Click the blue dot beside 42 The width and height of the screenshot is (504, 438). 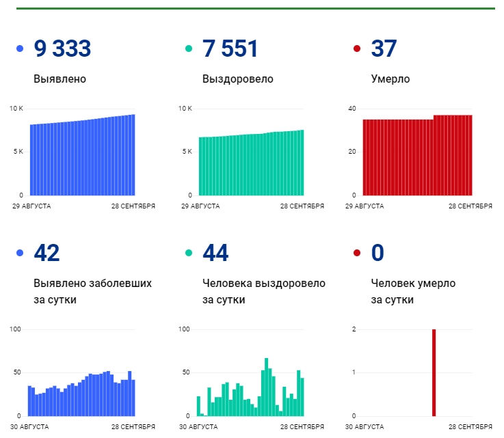[x=20, y=253]
